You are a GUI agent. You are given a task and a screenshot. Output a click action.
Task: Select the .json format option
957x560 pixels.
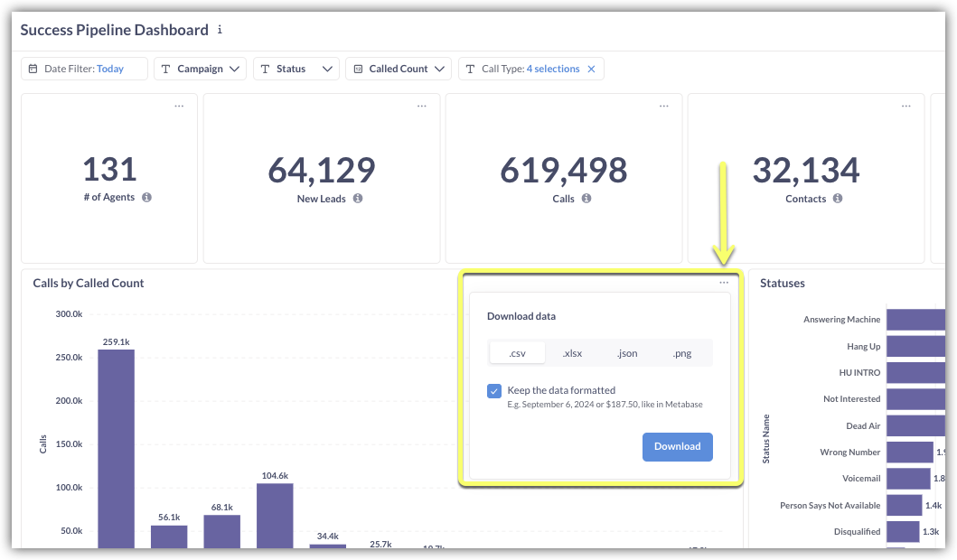click(627, 353)
